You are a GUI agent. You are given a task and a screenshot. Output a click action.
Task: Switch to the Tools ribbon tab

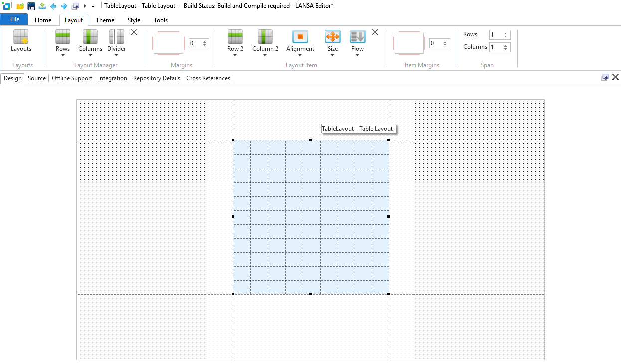pos(161,20)
